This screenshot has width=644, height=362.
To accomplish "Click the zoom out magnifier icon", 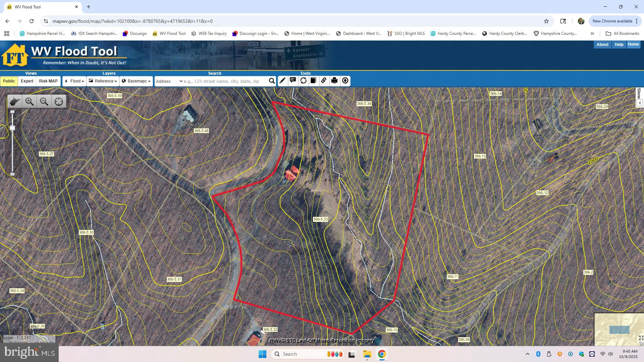I will 44,102.
